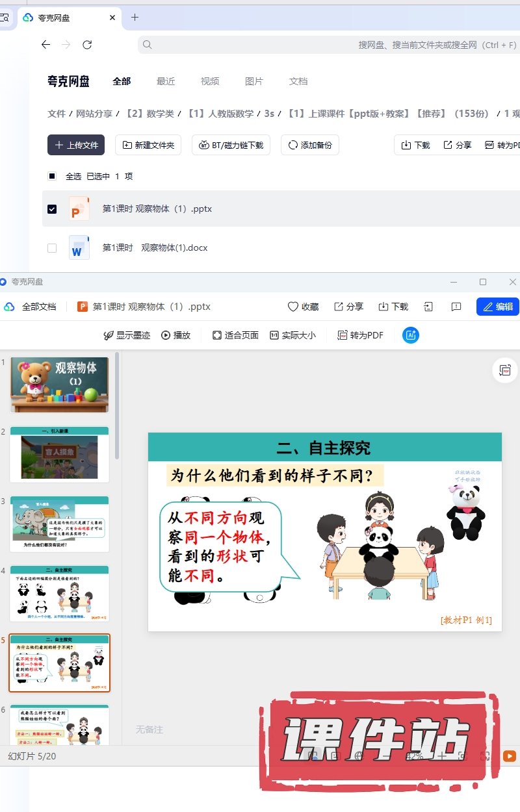Open the 【2】数学类 breadcrumb folder
The height and width of the screenshot is (812, 520).
click(150, 114)
